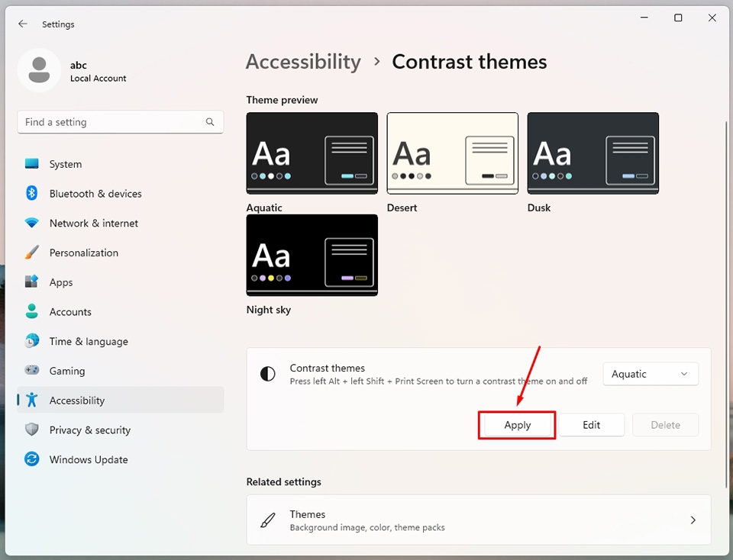
Task: Click the Privacy shield icon
Action: [x=32, y=430]
